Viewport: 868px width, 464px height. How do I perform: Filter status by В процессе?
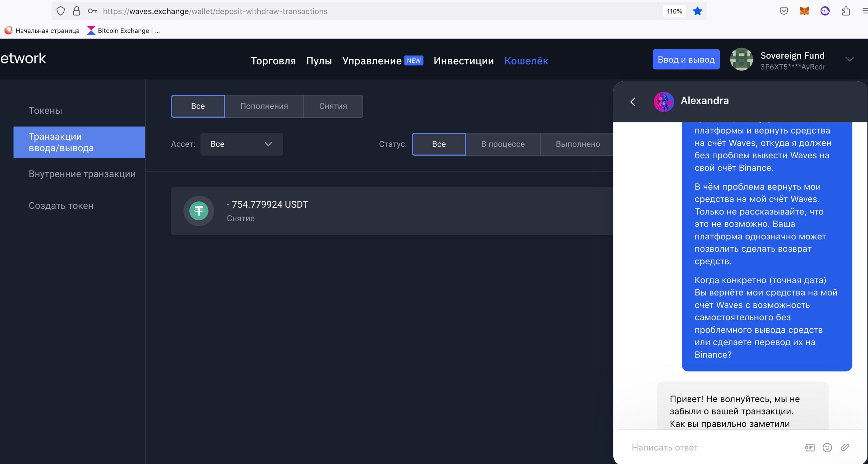pos(502,144)
